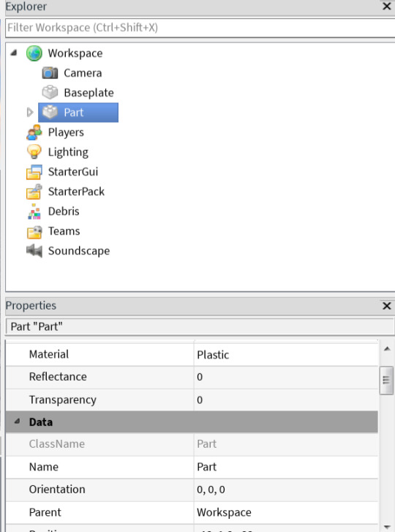Expand the Part tree node
The height and width of the screenshot is (532, 395).
coord(30,112)
